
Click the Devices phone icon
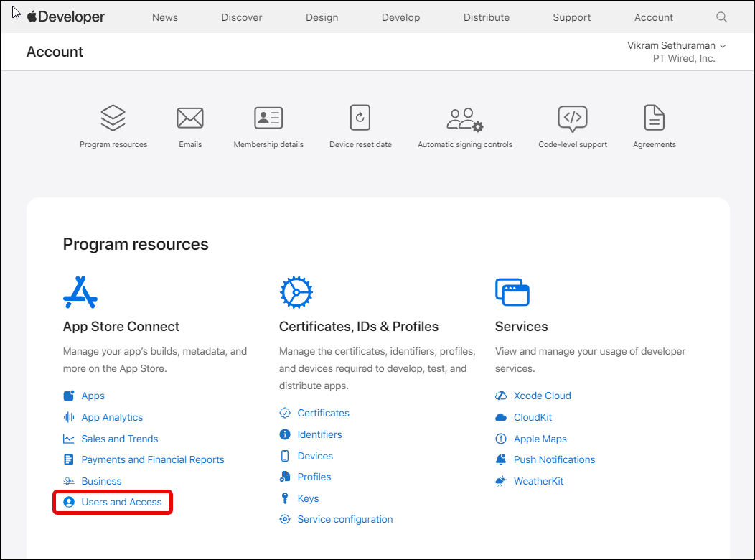285,455
